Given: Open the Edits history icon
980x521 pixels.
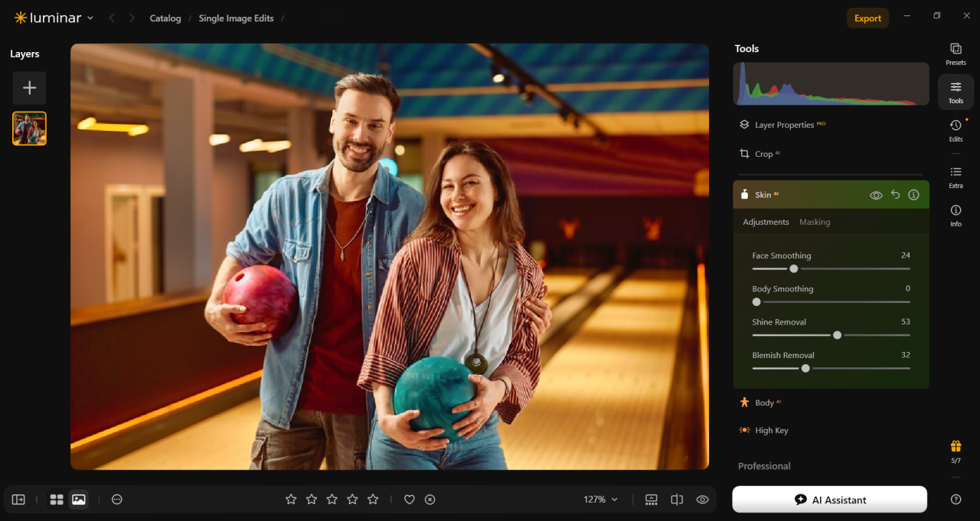Looking at the screenshot, I should pos(955,130).
